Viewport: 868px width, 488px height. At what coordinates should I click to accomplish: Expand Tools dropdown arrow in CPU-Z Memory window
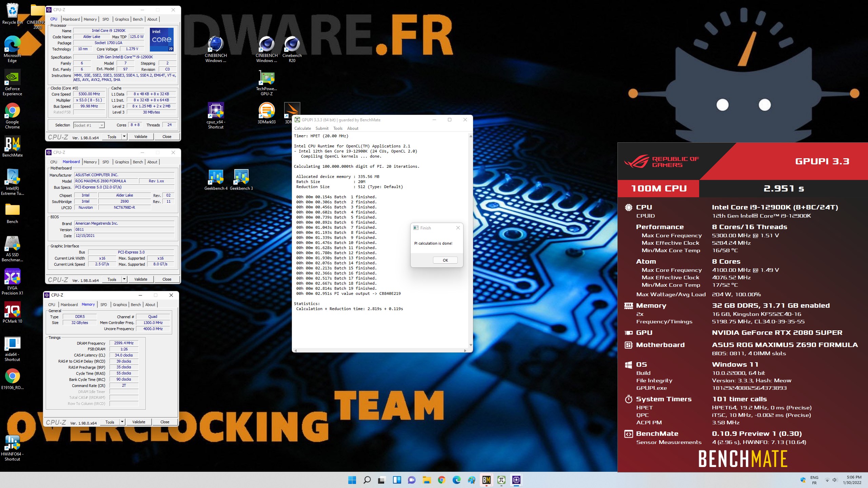coord(122,422)
